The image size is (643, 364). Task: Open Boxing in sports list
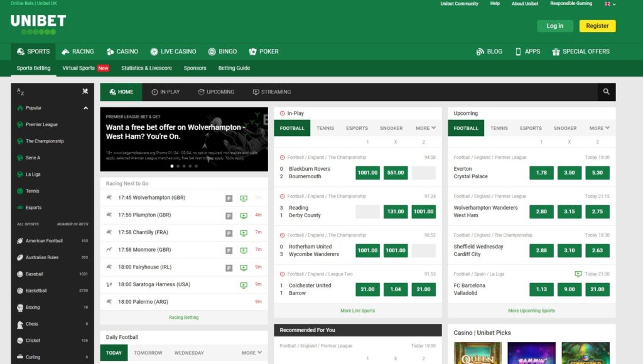coord(52,307)
